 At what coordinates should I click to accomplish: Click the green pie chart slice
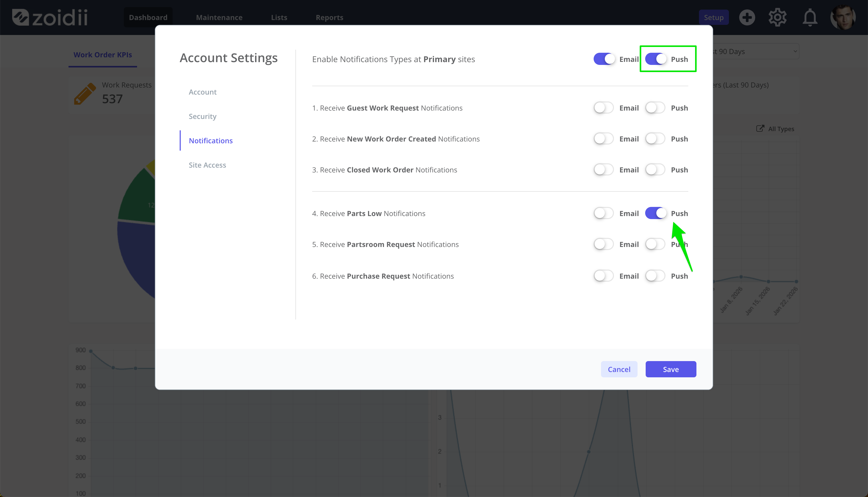(x=138, y=198)
